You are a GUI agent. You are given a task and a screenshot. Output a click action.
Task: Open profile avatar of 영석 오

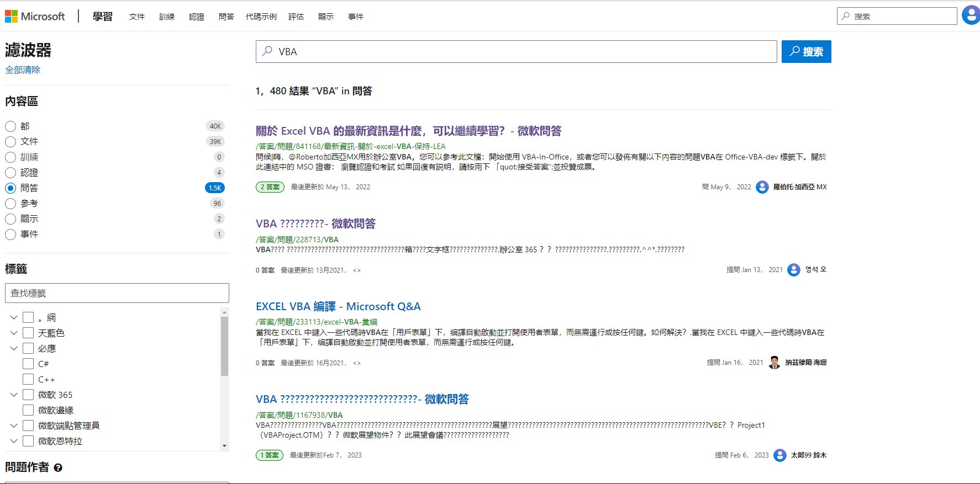pos(794,270)
